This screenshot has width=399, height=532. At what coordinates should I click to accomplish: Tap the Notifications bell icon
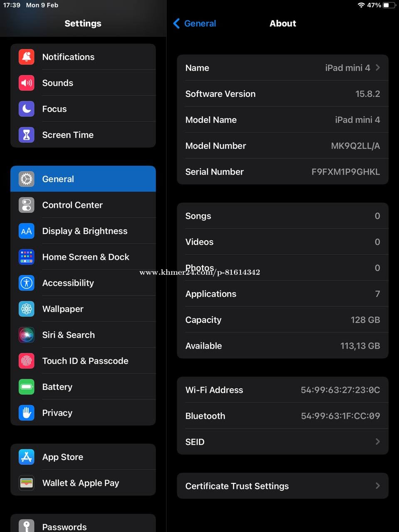(27, 57)
